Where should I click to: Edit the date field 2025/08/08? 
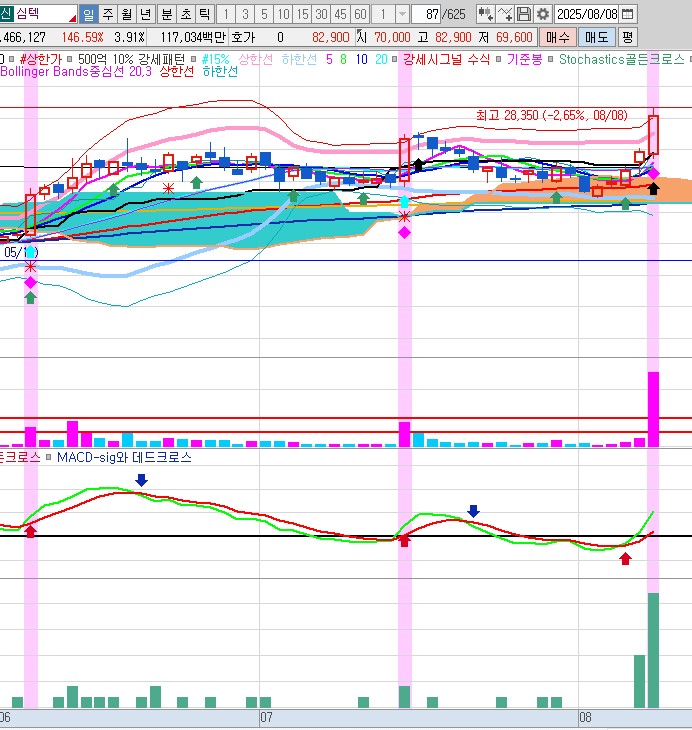click(x=587, y=14)
